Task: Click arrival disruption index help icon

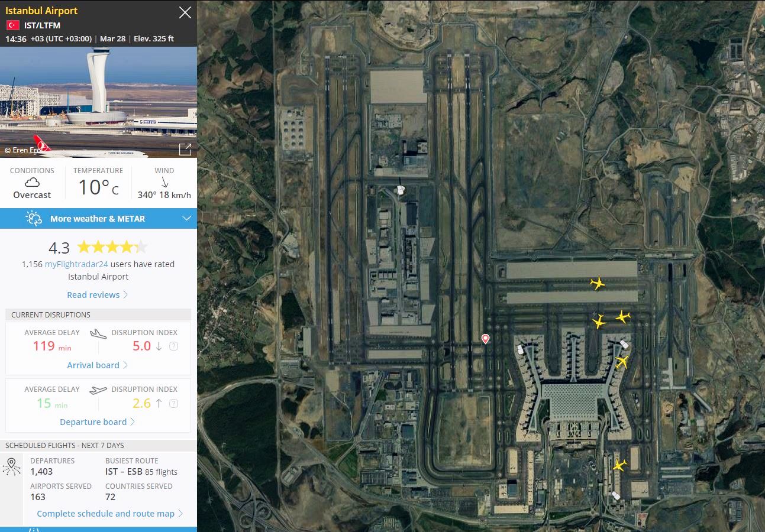Action: [173, 346]
